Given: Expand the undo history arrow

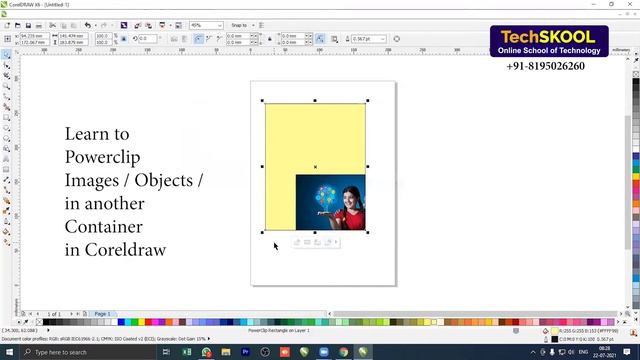Looking at the screenshot, I should pos(96,25).
